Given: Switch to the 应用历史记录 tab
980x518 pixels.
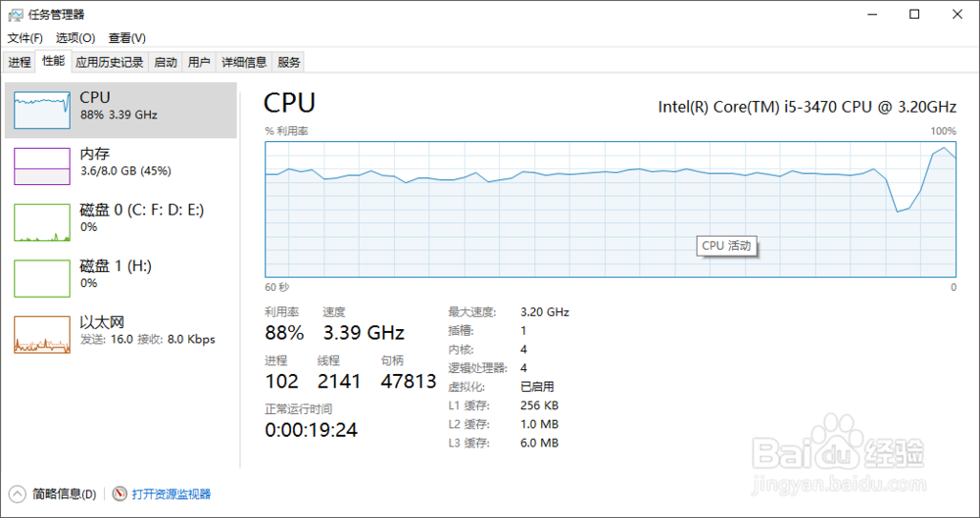Looking at the screenshot, I should [110, 62].
